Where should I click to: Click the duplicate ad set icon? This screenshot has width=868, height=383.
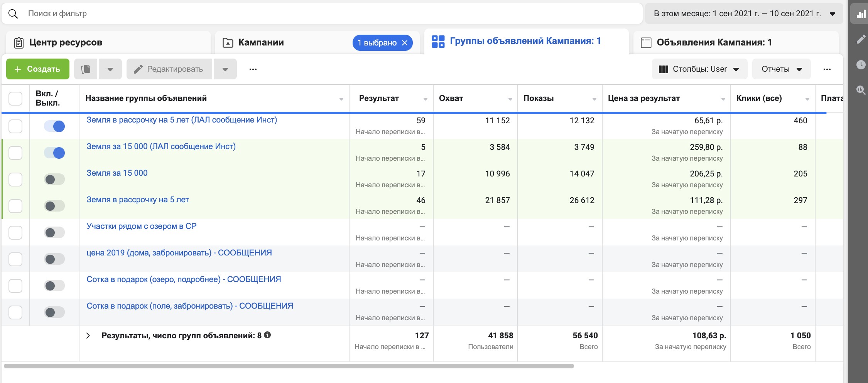coord(86,69)
